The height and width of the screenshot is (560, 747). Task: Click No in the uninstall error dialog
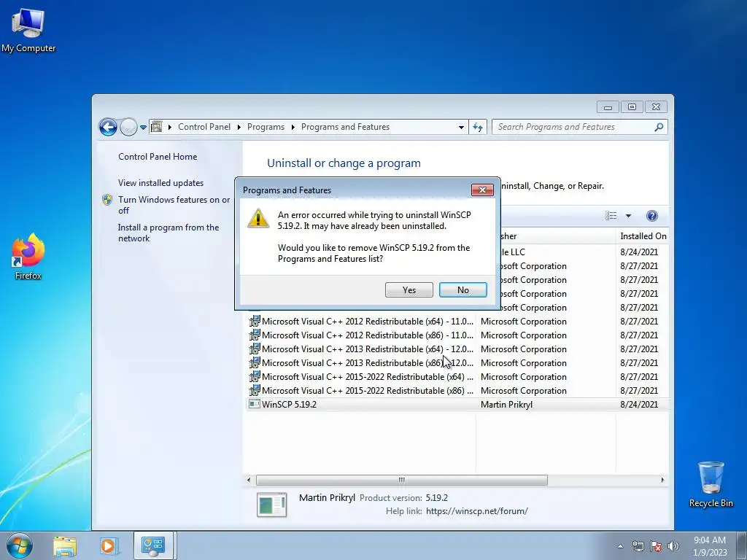pos(462,290)
